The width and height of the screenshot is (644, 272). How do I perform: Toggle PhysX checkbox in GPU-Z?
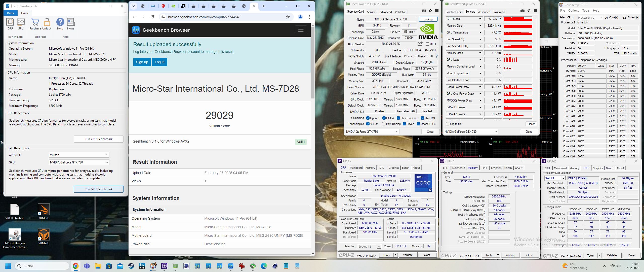[404, 124]
